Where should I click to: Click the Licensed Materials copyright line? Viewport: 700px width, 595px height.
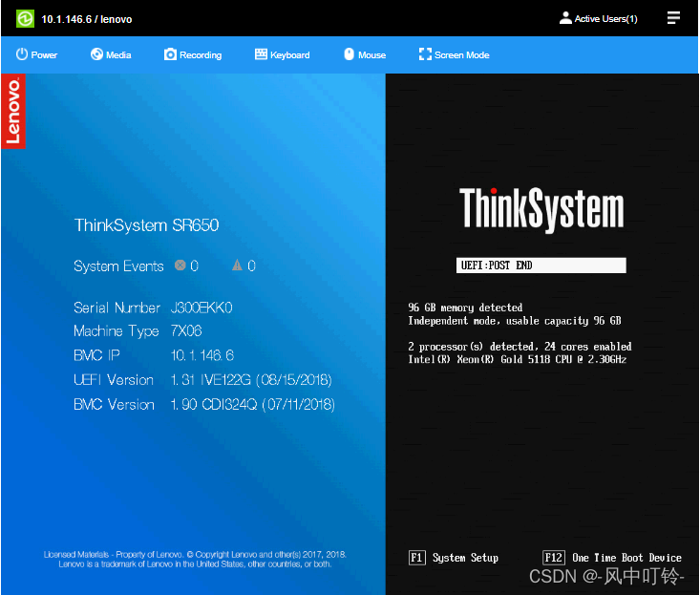[x=195, y=554]
